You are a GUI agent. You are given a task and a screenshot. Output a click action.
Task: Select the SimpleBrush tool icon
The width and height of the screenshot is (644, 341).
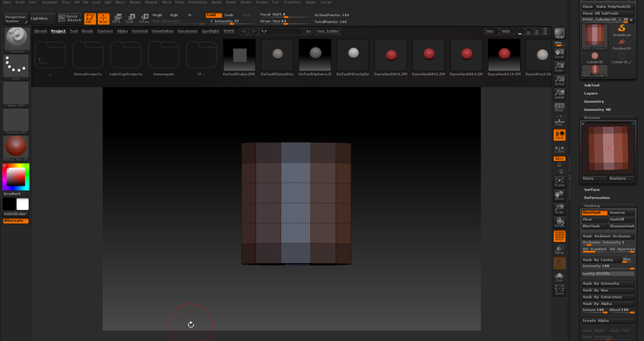(621, 30)
